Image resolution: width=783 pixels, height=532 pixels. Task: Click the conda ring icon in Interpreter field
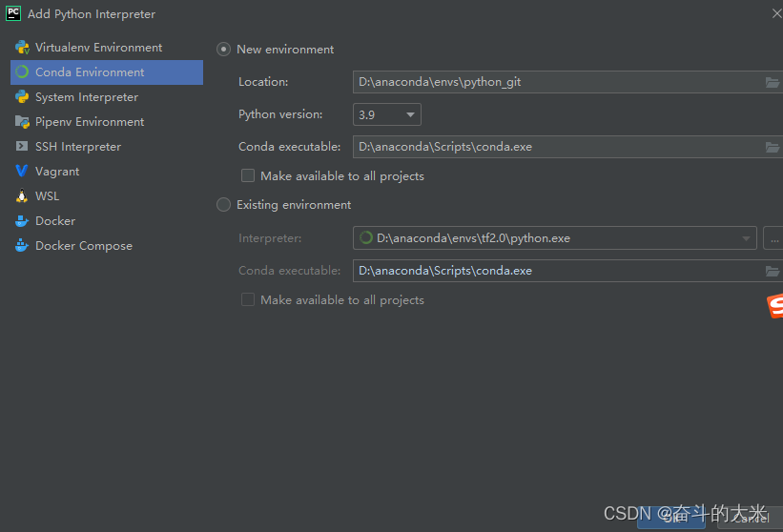366,238
